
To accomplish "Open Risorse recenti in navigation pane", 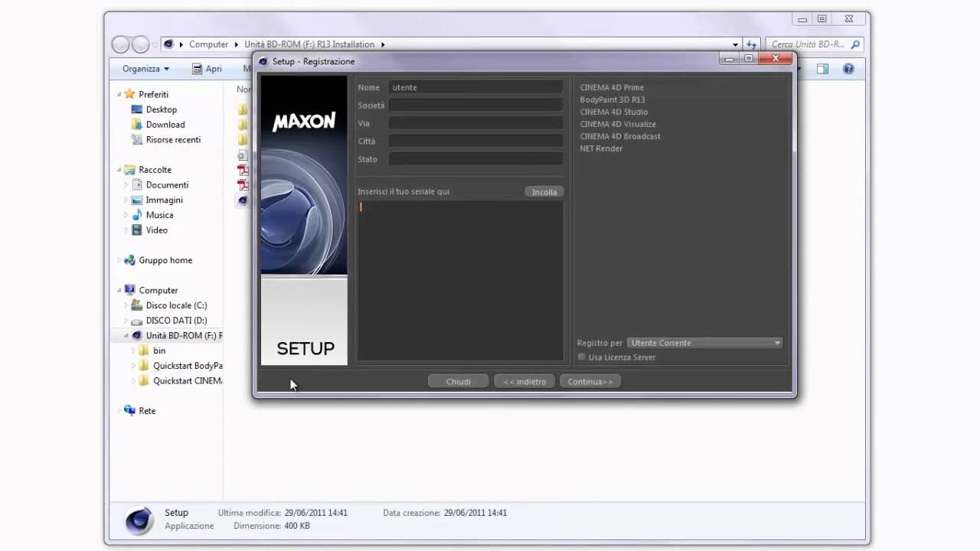I will (173, 140).
